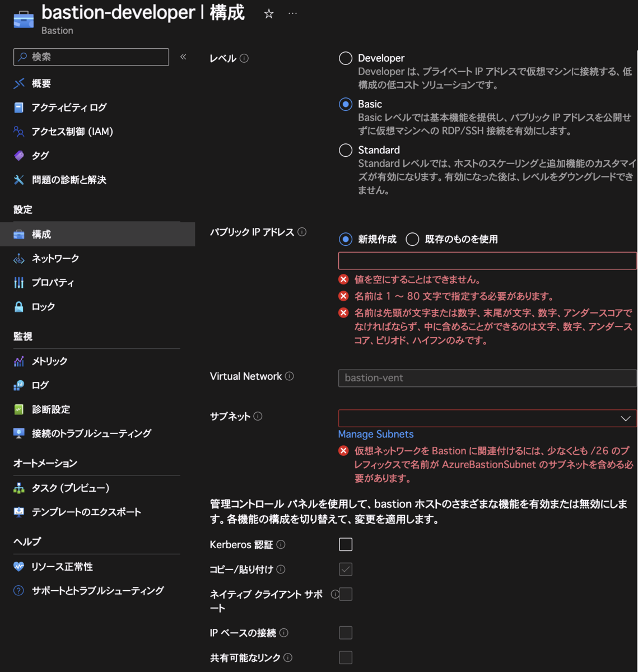This screenshot has width=638, height=672.
Task: Choose 既存のものを使用 radio option
Action: 412,239
